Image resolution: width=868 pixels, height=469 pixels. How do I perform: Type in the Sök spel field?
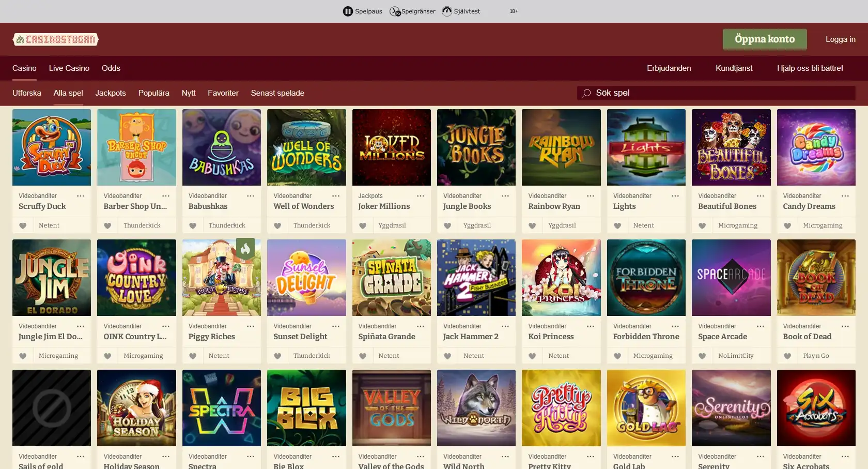click(x=723, y=93)
